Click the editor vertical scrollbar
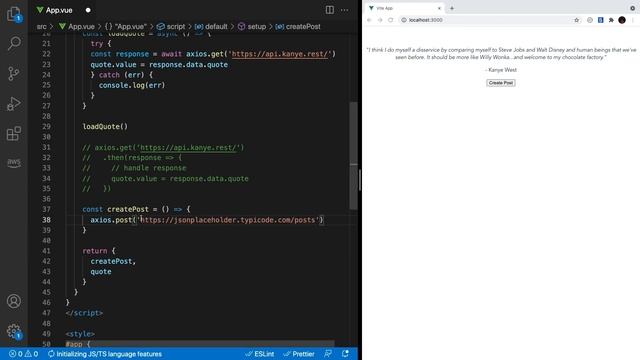 (353, 155)
